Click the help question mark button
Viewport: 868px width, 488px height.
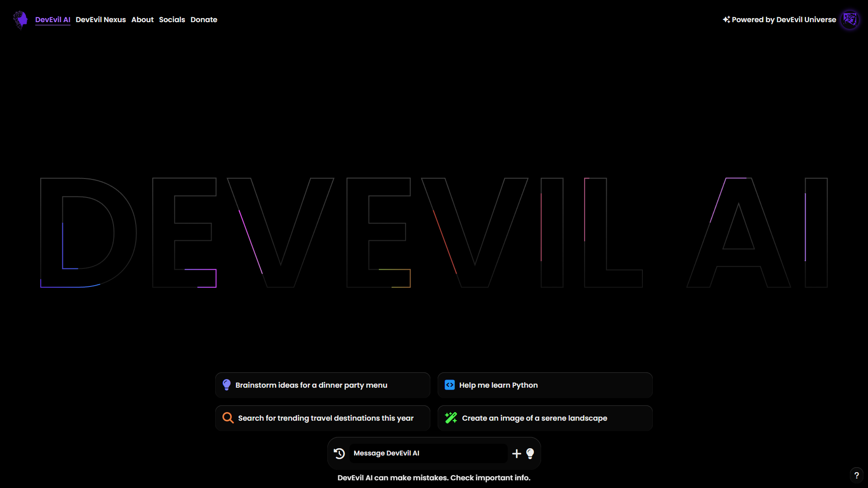pos(857,475)
